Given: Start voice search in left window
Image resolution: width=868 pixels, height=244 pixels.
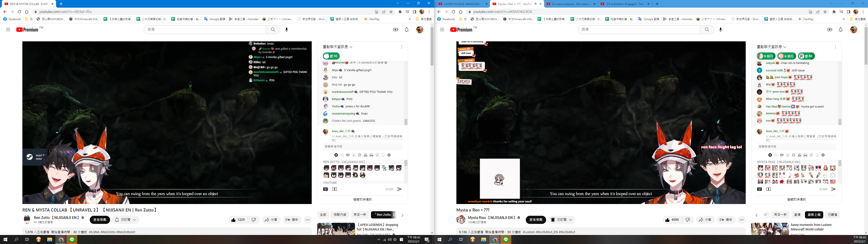Looking at the screenshot, I should click(287, 30).
